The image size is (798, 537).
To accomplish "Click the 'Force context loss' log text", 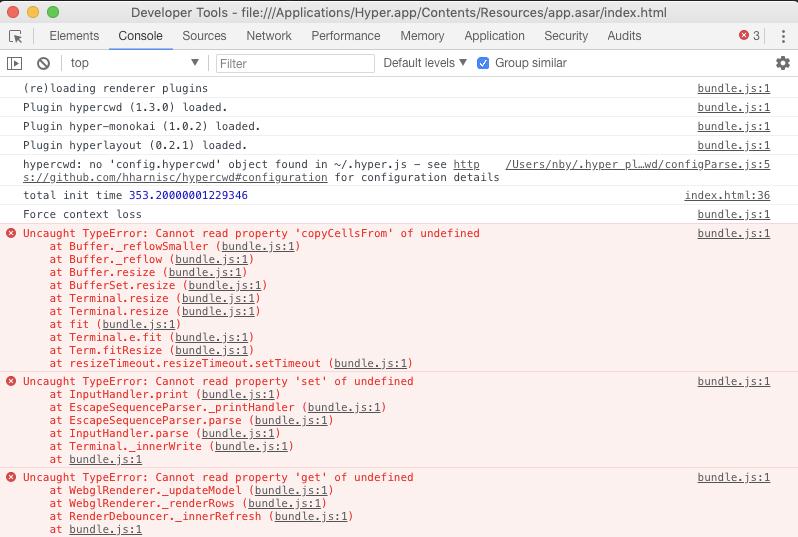I will coord(82,214).
